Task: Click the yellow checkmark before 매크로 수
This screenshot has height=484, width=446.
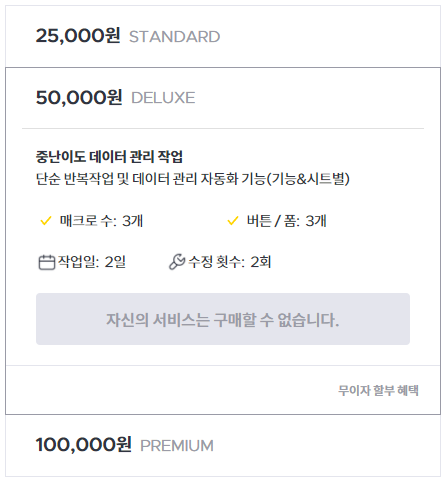Action: tap(46, 221)
